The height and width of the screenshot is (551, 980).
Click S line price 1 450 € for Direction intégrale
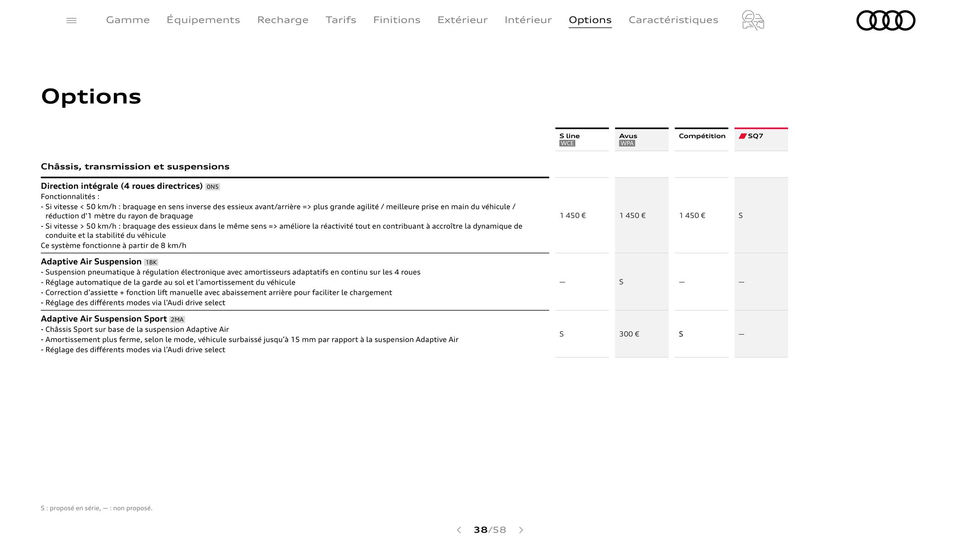(572, 215)
